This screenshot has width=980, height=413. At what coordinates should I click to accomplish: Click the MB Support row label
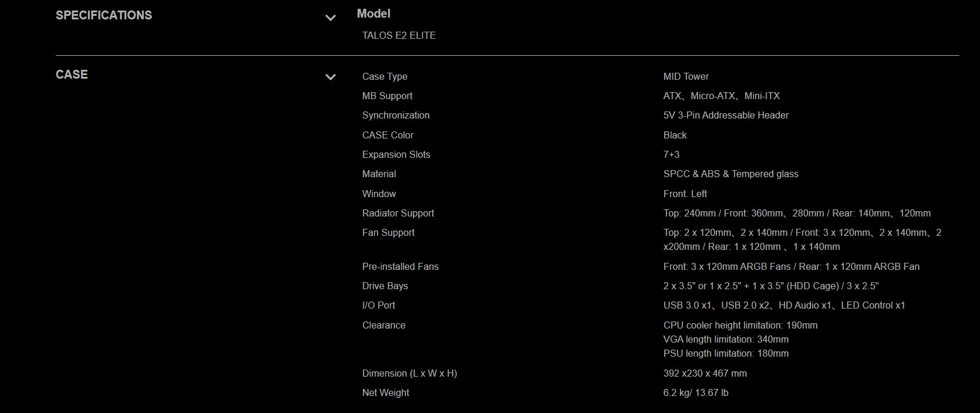coord(387,96)
